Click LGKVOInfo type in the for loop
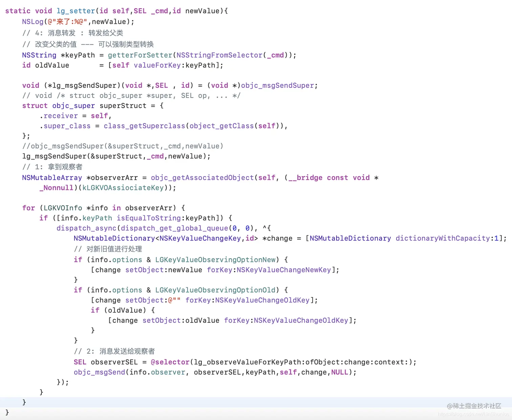The width and height of the screenshot is (512, 420). coord(63,208)
